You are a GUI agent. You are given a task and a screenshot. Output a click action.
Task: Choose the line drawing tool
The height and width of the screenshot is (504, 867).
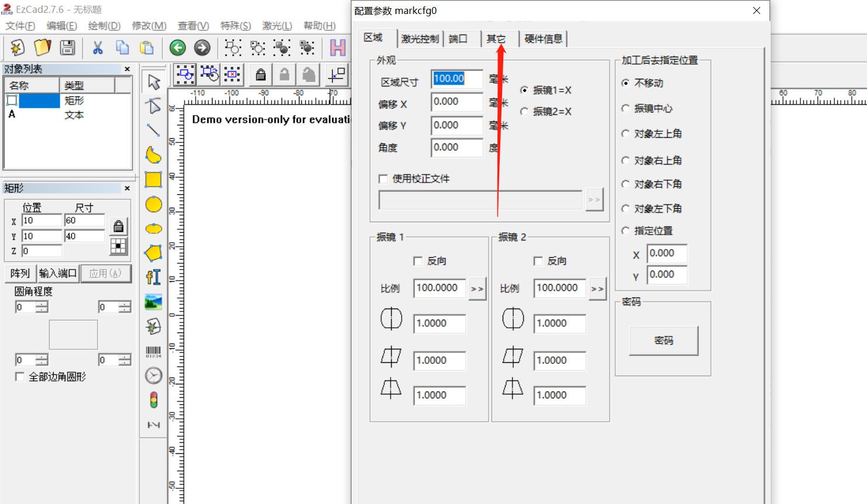tap(154, 131)
